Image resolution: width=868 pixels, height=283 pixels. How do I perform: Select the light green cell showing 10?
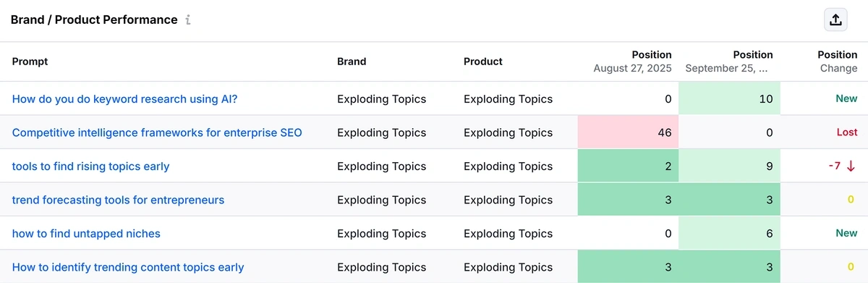[x=729, y=99]
